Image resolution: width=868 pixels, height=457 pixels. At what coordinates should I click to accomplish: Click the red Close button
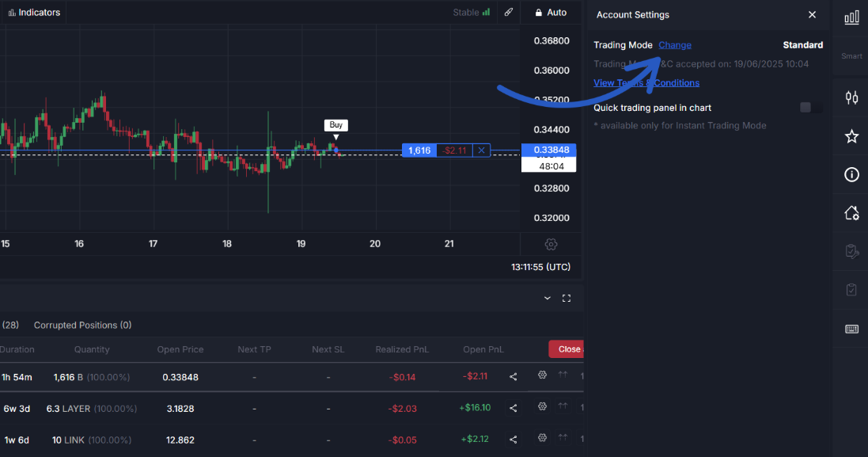pyautogui.click(x=567, y=349)
